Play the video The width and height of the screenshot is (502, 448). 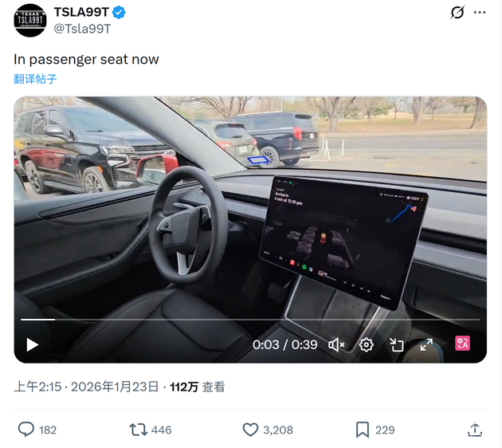33,345
